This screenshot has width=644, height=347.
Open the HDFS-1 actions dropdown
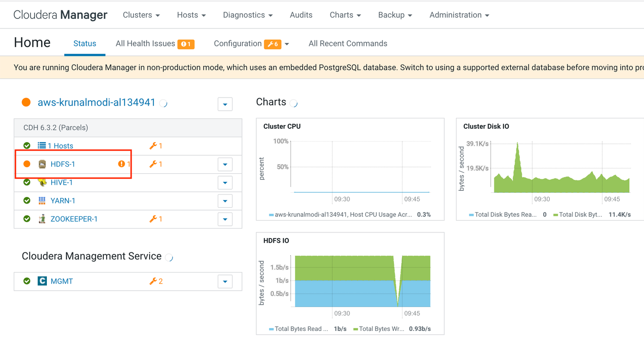(225, 164)
